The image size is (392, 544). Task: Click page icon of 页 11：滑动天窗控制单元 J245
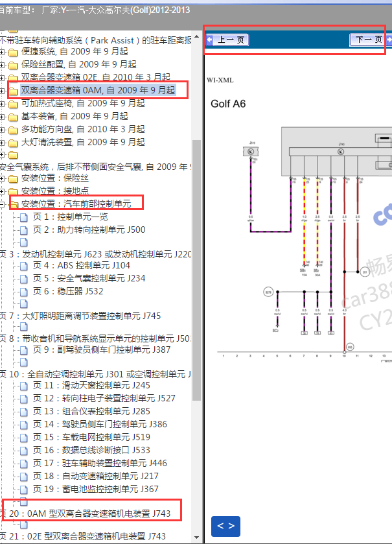click(24, 386)
